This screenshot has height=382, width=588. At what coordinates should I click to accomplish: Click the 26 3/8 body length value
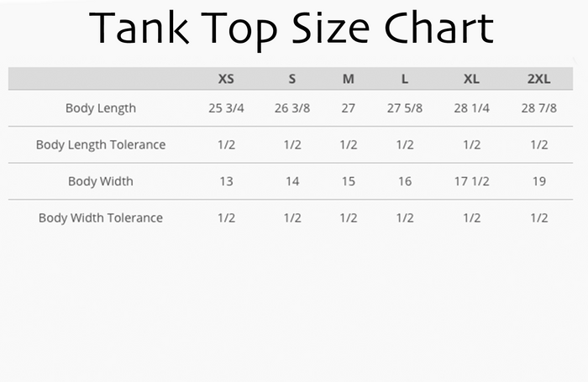[292, 108]
